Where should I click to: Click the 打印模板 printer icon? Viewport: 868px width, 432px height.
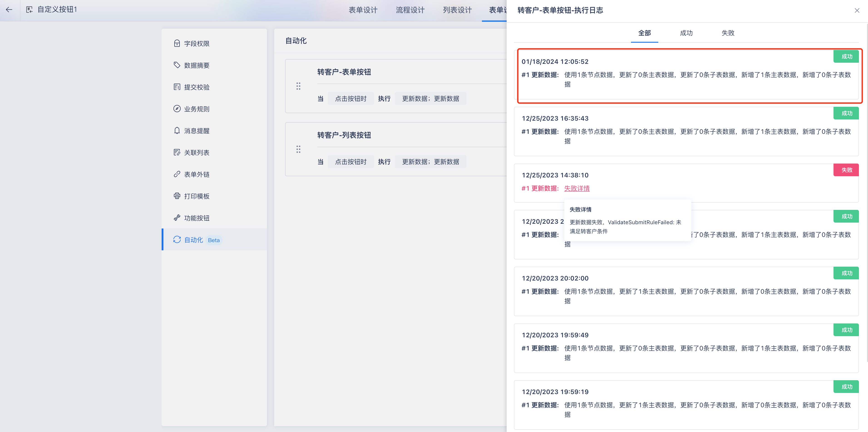point(177,196)
